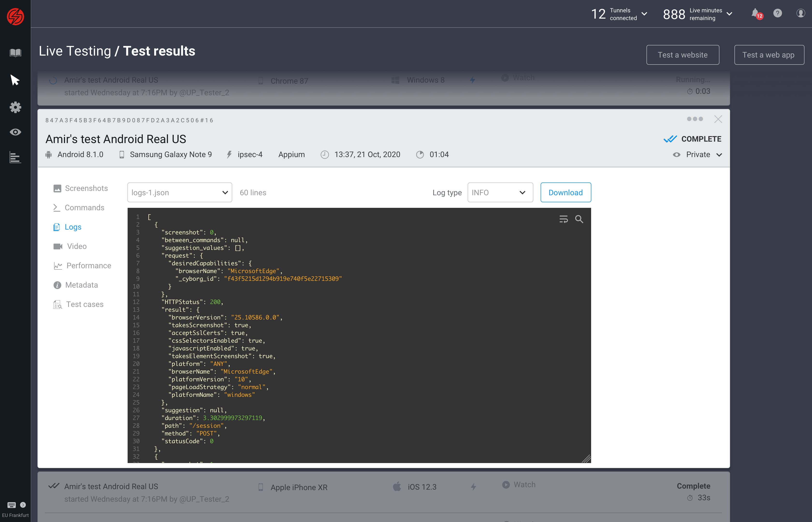Click the lightning tunnel icon in iOS 12.3 row
The width and height of the screenshot is (812, 522).
(x=473, y=487)
